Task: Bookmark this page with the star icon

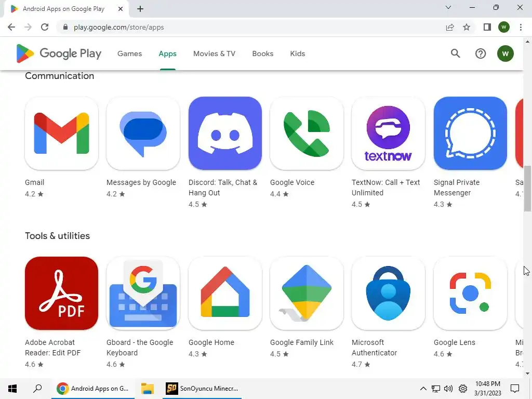Action: point(467,27)
